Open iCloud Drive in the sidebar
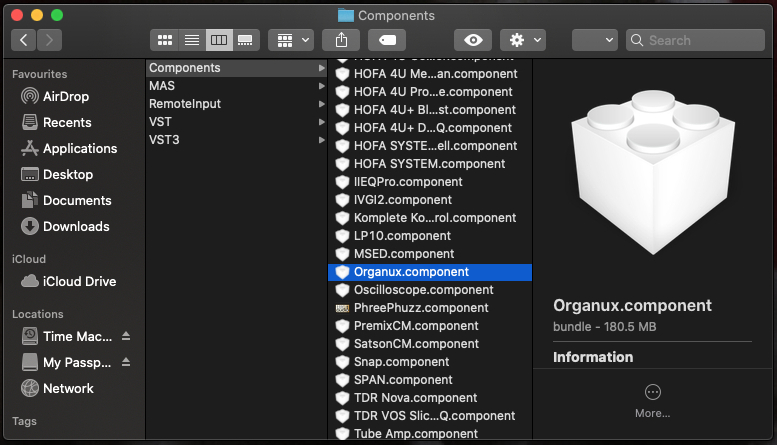 coord(69,281)
